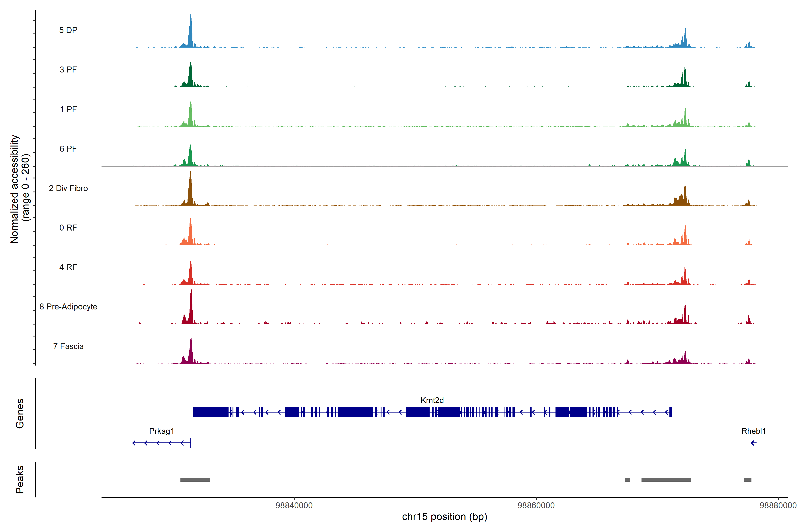Click the 2 Div Fibro label
Screen dimensions: 798x532
click(68, 188)
